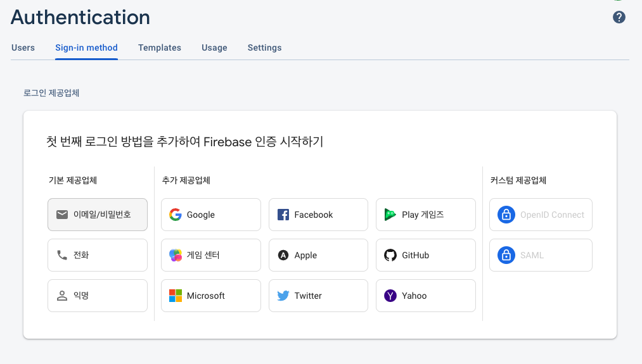642x364 pixels.
Task: Click the GitHub octocat icon
Action: coord(390,255)
